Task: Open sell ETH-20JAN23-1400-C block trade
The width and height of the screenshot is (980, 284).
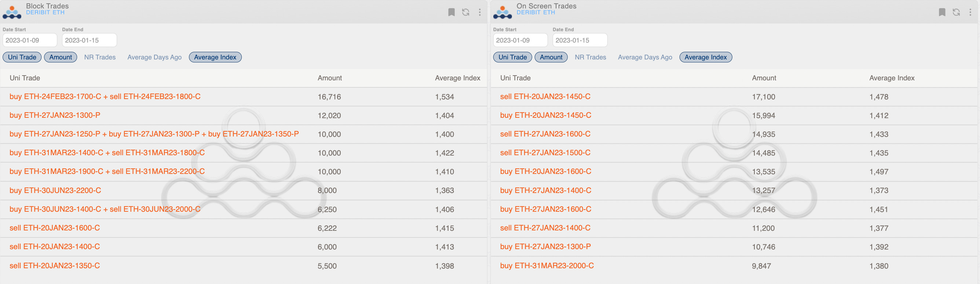Action: [55, 246]
